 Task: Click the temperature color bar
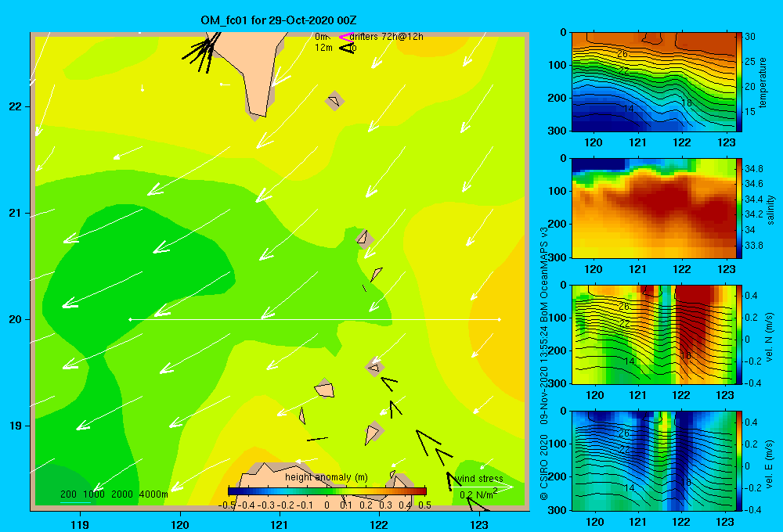tap(739, 82)
